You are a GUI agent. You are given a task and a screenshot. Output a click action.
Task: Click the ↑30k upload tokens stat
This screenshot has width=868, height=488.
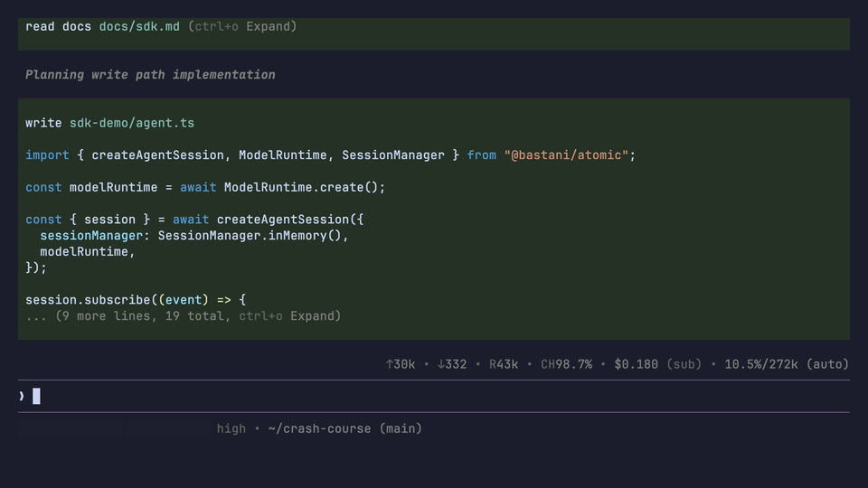pyautogui.click(x=401, y=364)
